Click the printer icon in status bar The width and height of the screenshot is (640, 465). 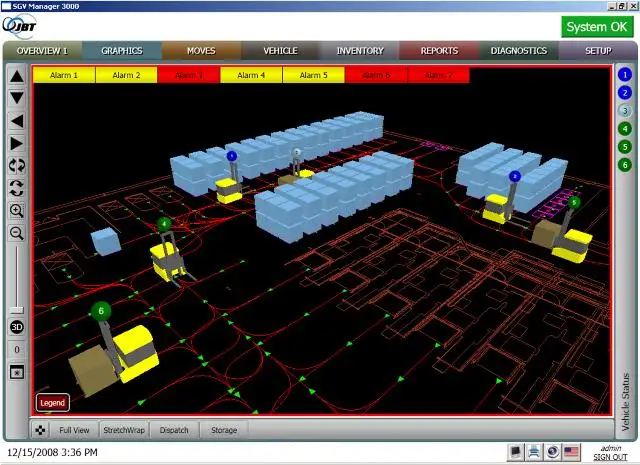tap(533, 452)
